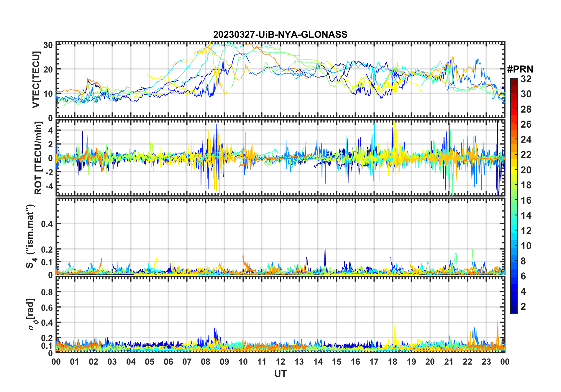Click the #PRN colorbar title
561x392 pixels.
(520, 69)
